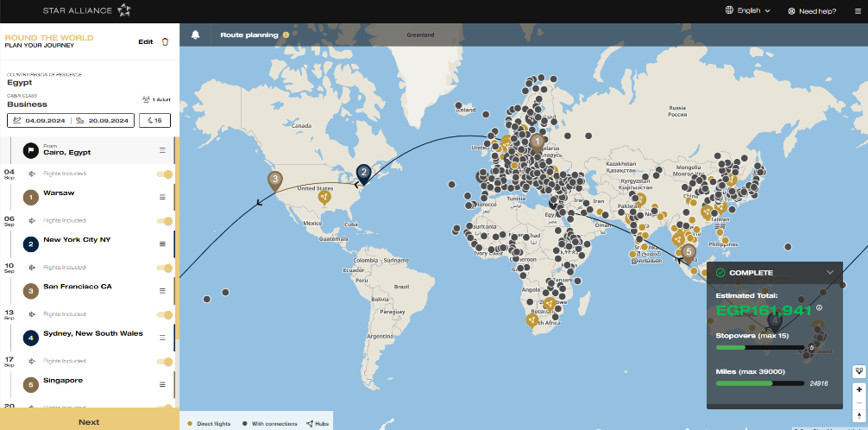The image size is (868, 430).
Task: Toggle Flights Included for 17 Sep
Action: tap(165, 361)
